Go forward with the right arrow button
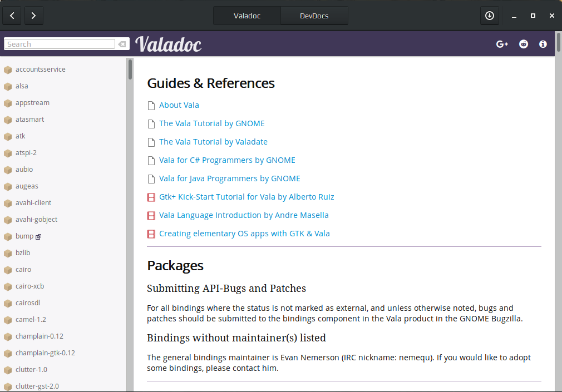This screenshot has width=562, height=392. click(34, 16)
